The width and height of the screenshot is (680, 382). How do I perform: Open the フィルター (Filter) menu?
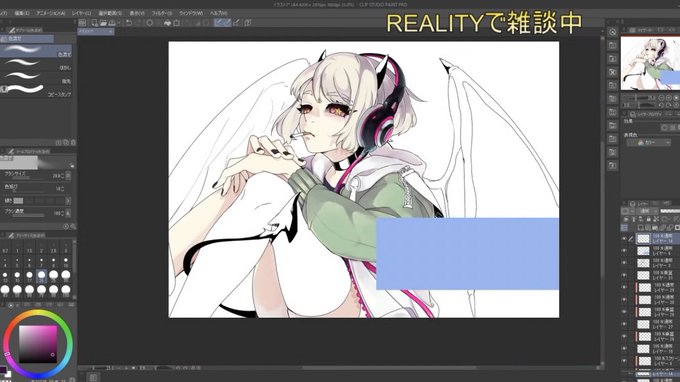tap(162, 13)
